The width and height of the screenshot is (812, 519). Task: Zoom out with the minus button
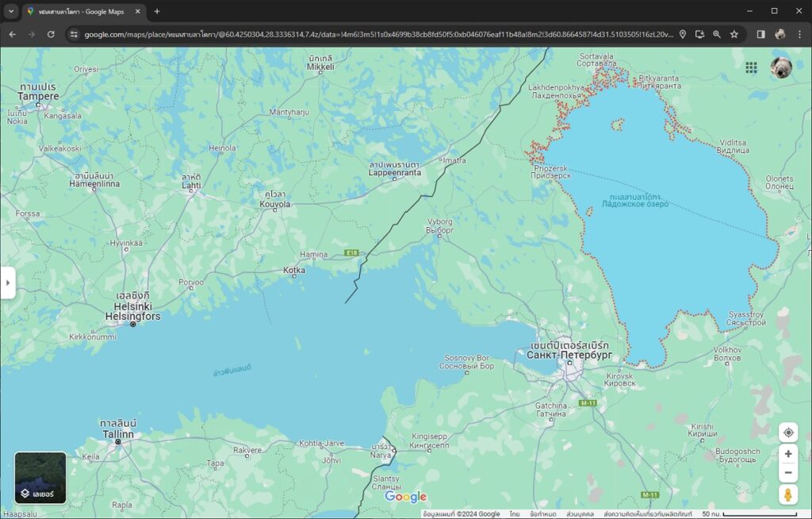click(788, 473)
